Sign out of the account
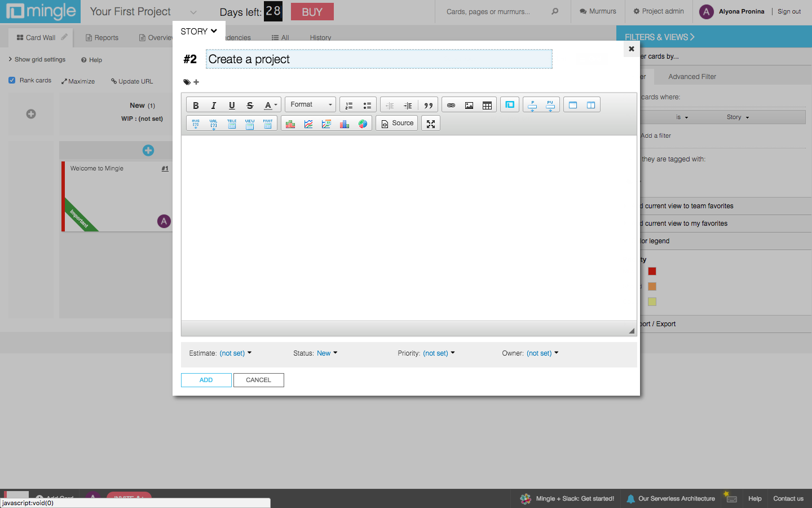 pyautogui.click(x=789, y=11)
